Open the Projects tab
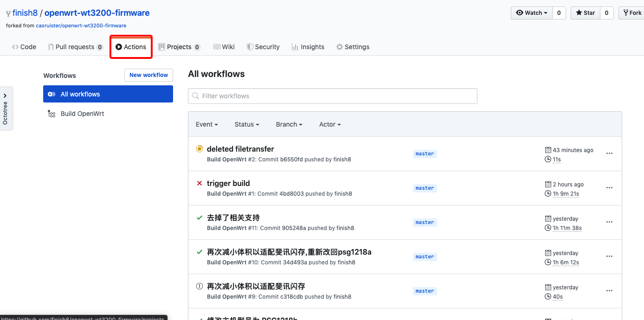644x320 pixels. coord(179,47)
